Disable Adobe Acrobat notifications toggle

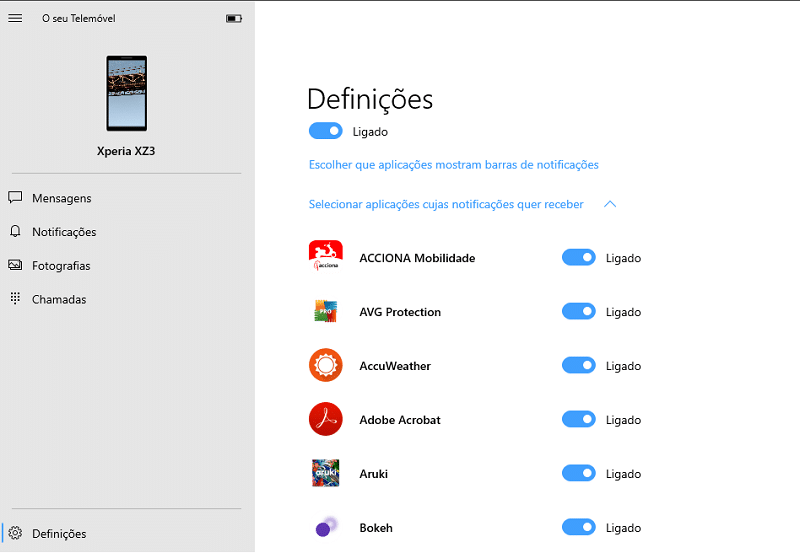pos(579,419)
